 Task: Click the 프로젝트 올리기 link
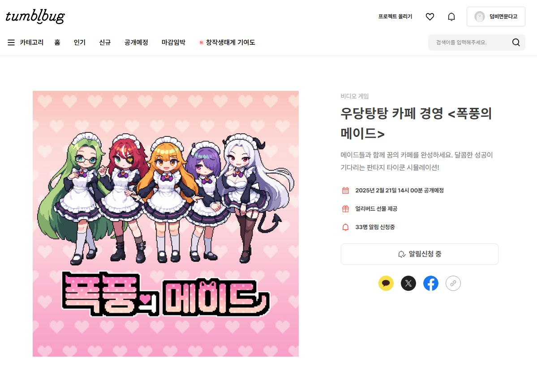pos(395,17)
